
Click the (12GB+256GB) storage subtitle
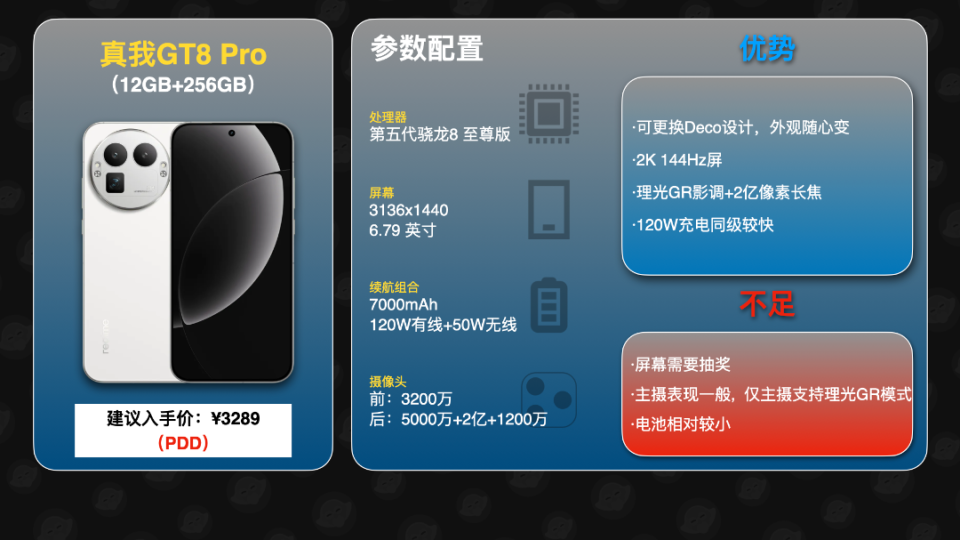[x=183, y=84]
